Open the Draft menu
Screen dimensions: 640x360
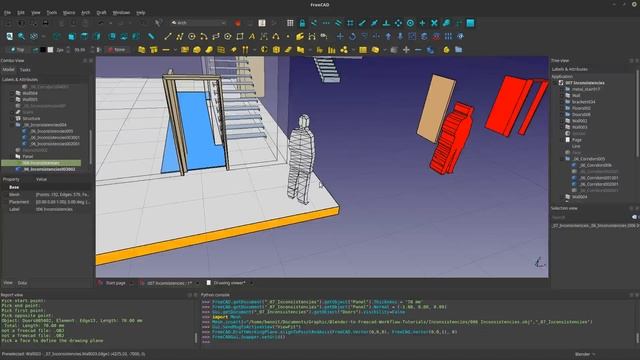pyautogui.click(x=101, y=13)
